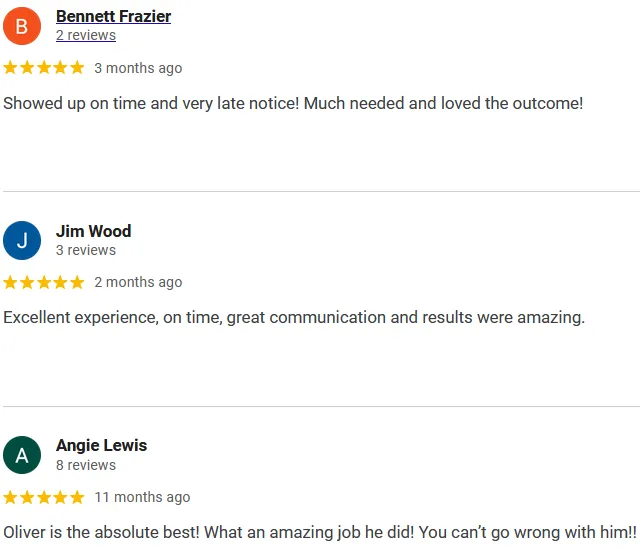Select the 'Oliver is the absolute best' review
The width and height of the screenshot is (640, 548).
point(320,532)
